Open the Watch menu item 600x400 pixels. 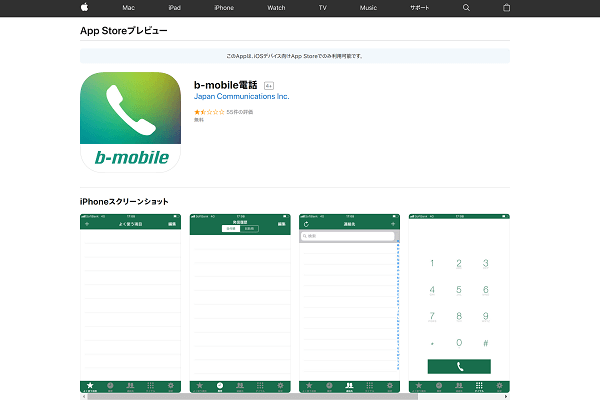(x=276, y=8)
